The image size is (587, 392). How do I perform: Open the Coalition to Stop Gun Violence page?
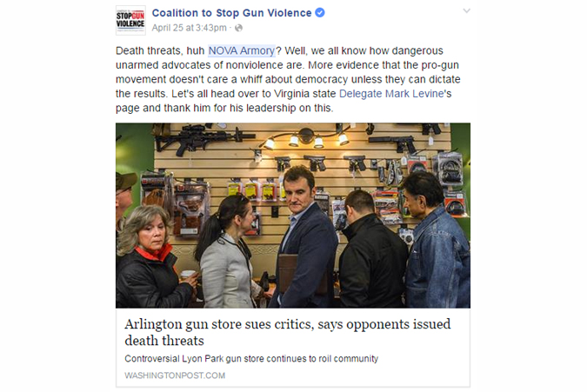231,13
